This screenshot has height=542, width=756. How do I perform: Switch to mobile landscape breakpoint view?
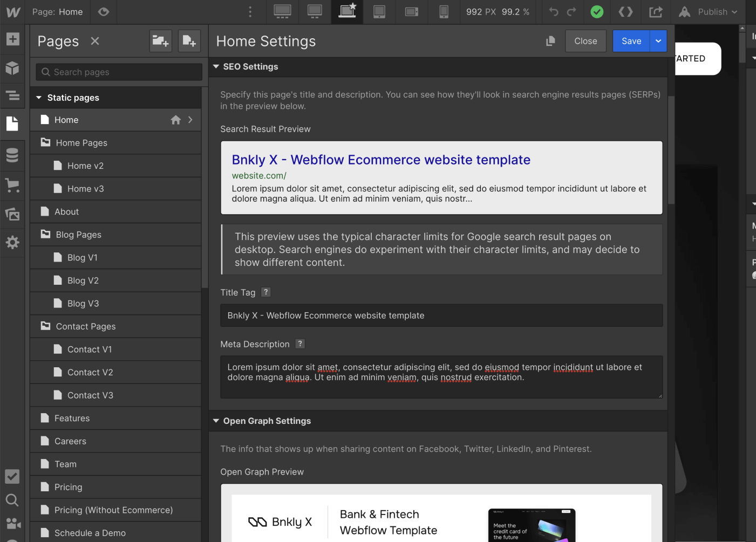412,12
